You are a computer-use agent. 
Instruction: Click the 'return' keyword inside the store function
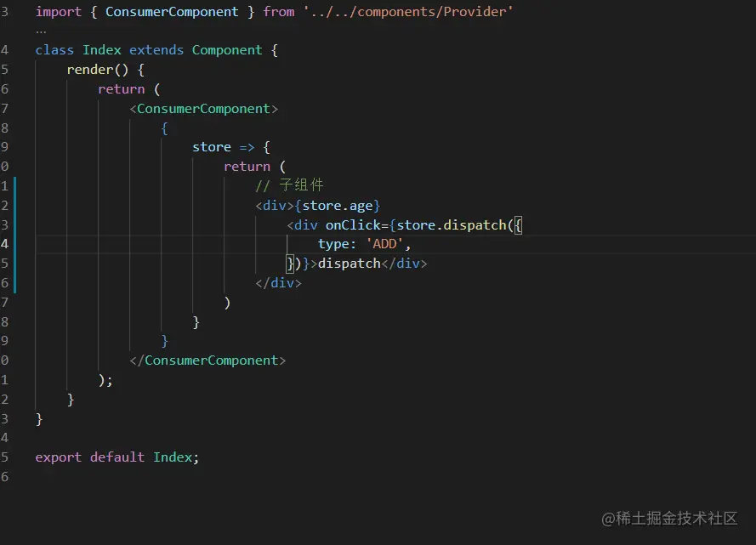click(x=247, y=167)
